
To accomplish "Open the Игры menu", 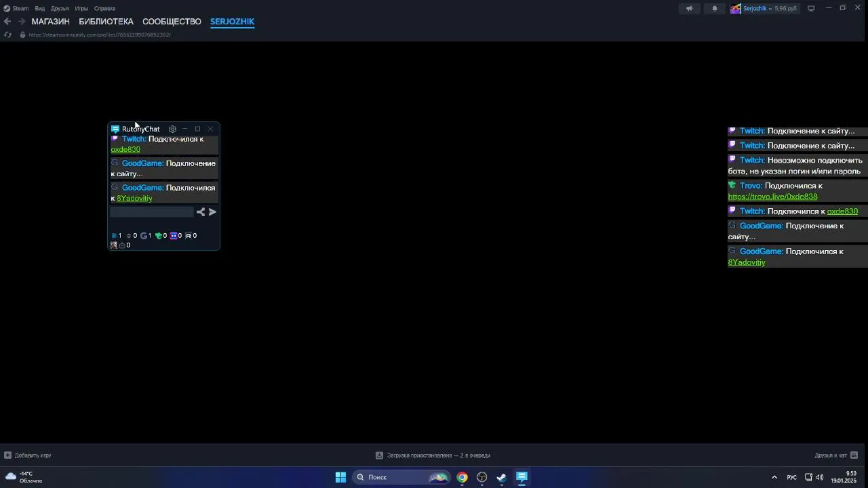I will 81,9.
